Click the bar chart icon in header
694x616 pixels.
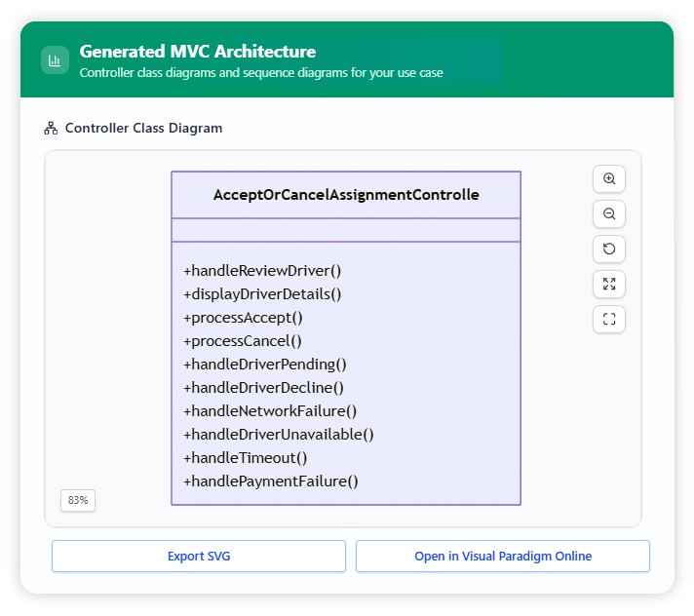point(55,60)
